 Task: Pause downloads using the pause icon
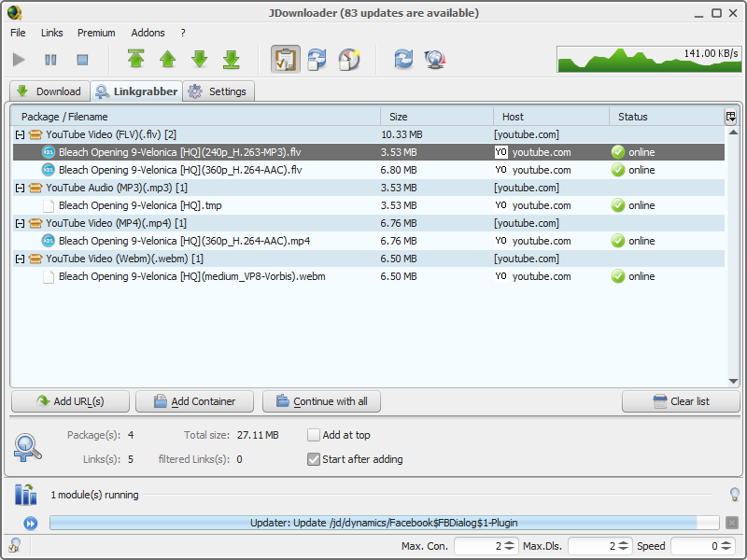(50, 60)
